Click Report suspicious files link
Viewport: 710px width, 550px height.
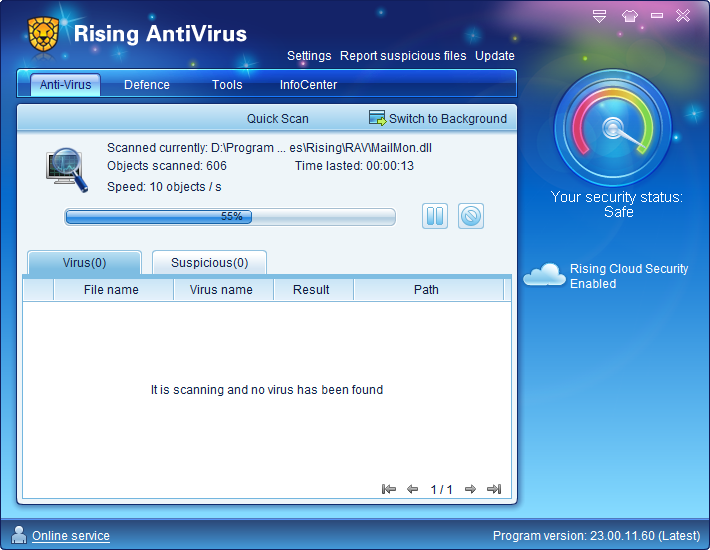point(403,56)
